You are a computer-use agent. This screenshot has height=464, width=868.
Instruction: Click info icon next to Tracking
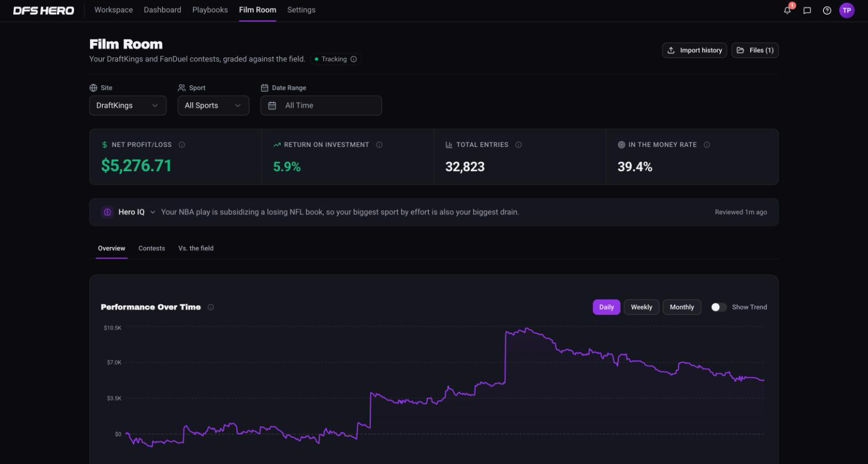(354, 59)
